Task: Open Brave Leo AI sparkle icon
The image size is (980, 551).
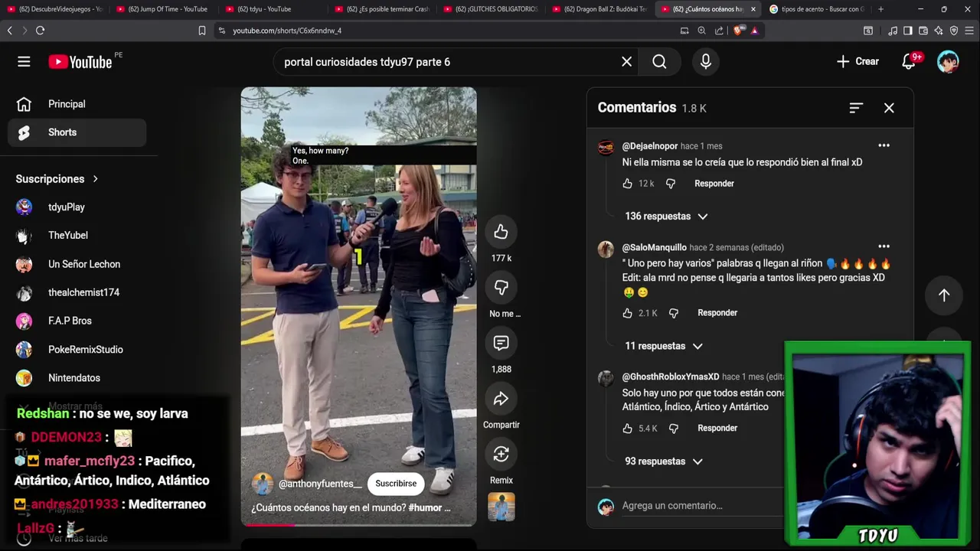Action: (x=939, y=31)
